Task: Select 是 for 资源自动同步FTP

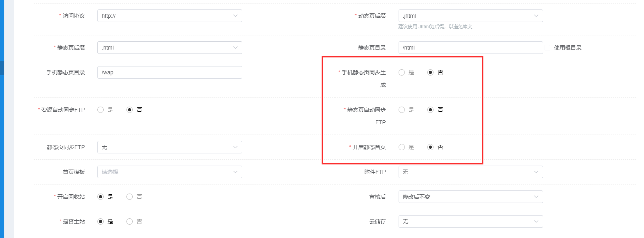Action: tap(101, 110)
